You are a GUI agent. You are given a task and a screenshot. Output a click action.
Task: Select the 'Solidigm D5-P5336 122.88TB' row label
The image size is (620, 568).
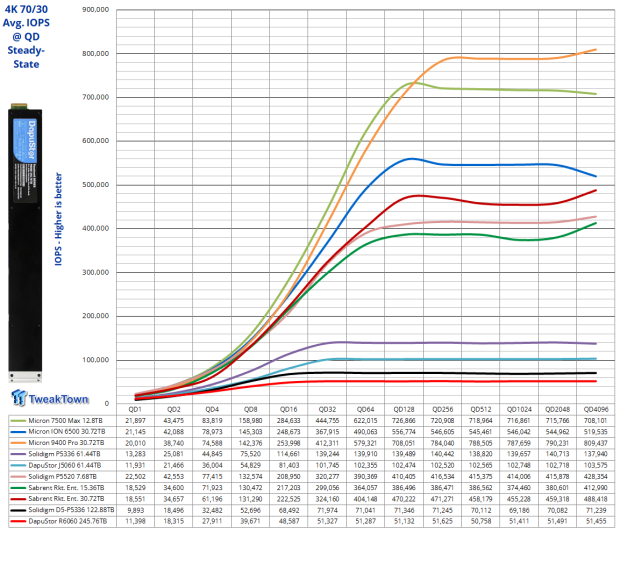coord(71,510)
